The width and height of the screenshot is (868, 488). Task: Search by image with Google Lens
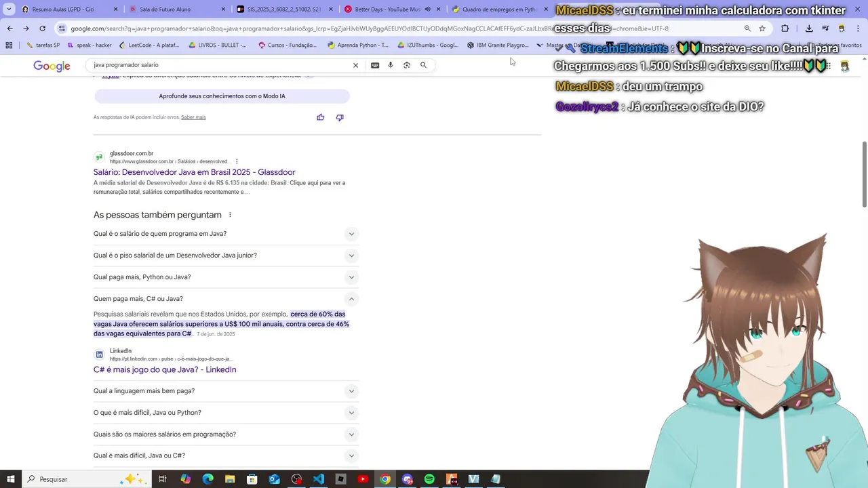coord(407,65)
